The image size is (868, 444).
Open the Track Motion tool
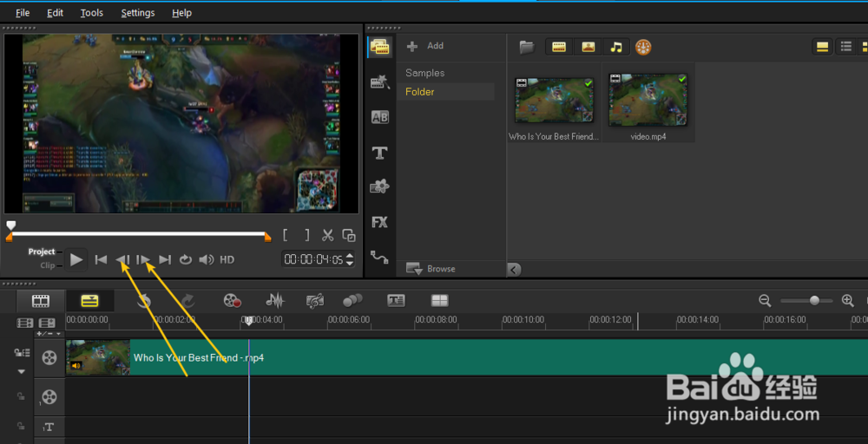[352, 300]
